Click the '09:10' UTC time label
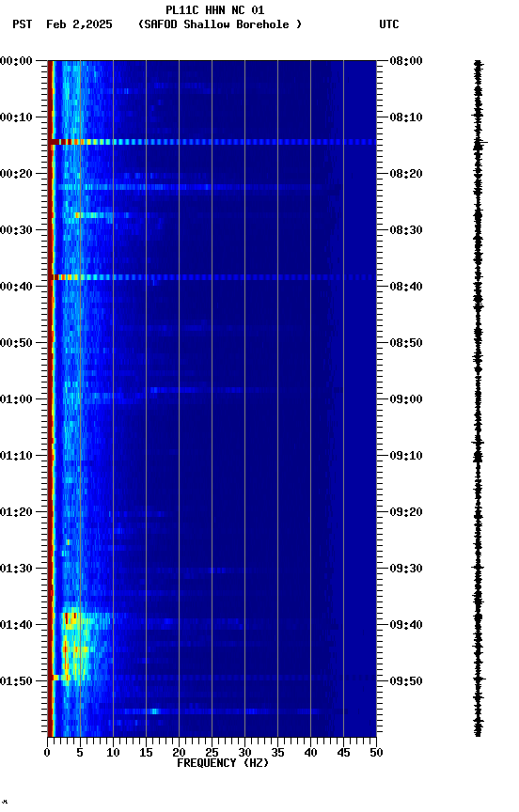This screenshot has width=519, height=812. 406,456
